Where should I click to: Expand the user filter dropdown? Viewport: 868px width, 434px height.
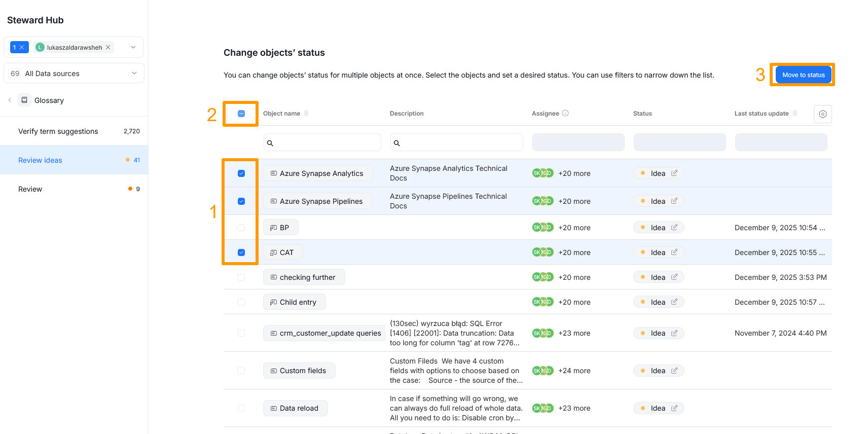[133, 47]
